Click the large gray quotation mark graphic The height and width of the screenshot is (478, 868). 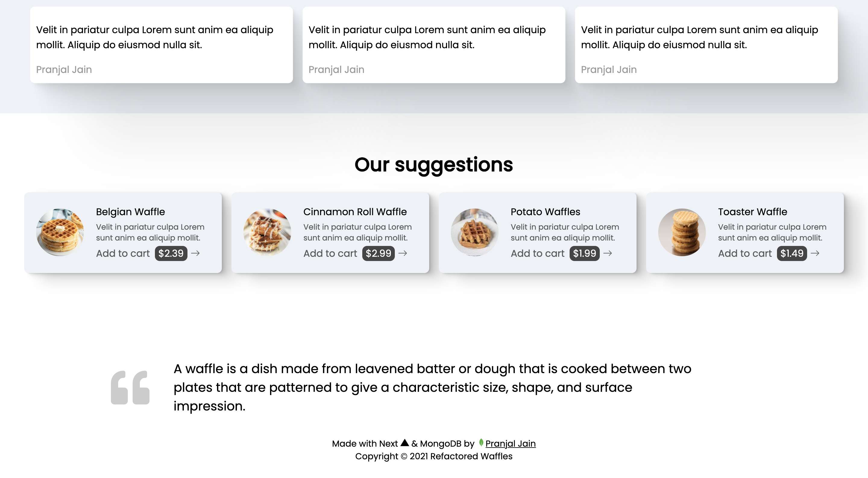(130, 387)
